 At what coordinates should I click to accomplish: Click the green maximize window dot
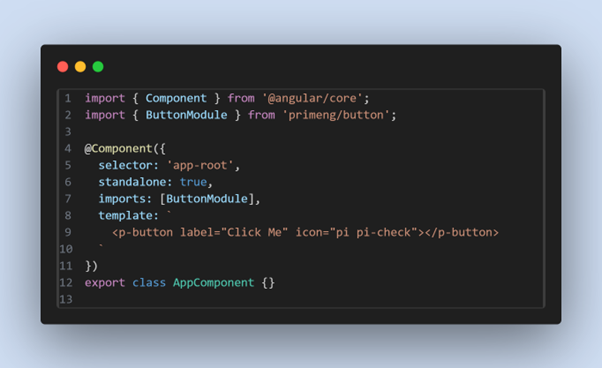[x=98, y=67]
